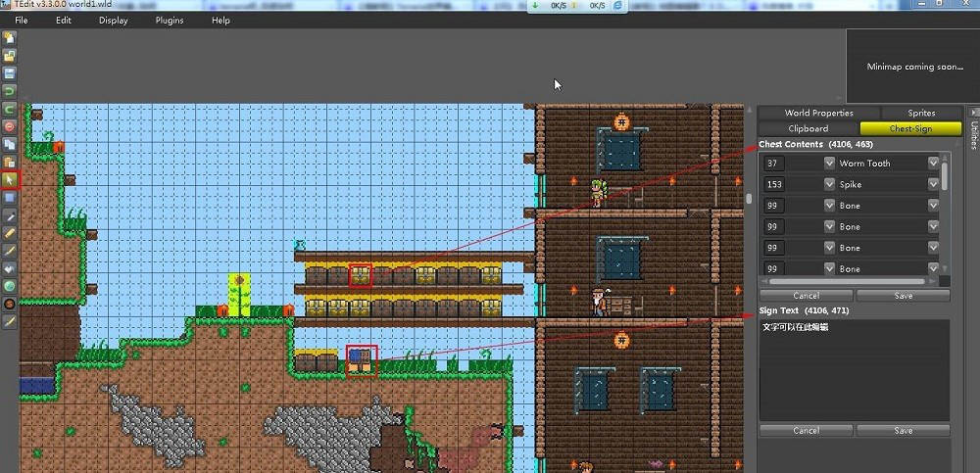Viewport: 980px width, 473px height.
Task: Select the eyedropper Picker tool
Action: pyautogui.click(x=10, y=215)
